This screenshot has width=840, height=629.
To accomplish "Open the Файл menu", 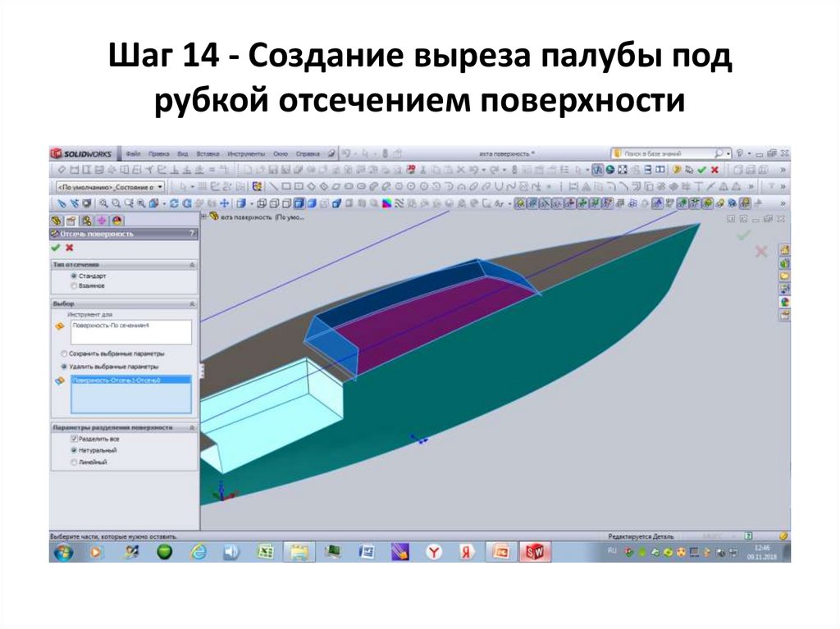I will (133, 154).
